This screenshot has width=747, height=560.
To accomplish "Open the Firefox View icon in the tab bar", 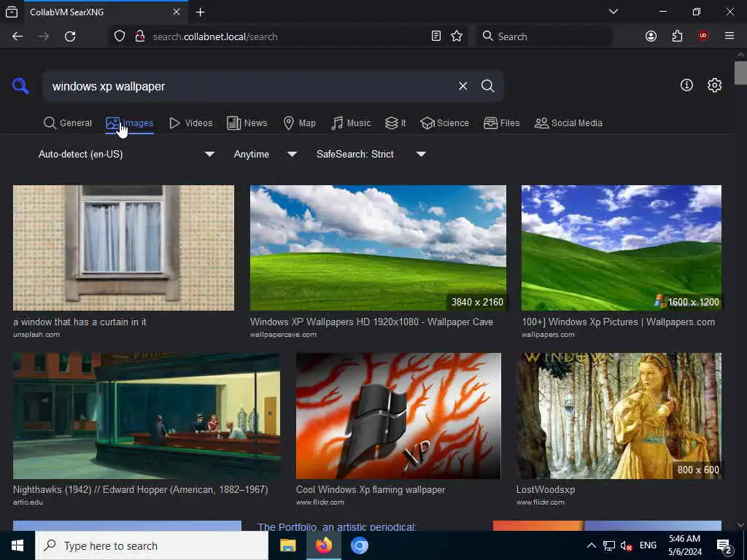I will pyautogui.click(x=12, y=12).
